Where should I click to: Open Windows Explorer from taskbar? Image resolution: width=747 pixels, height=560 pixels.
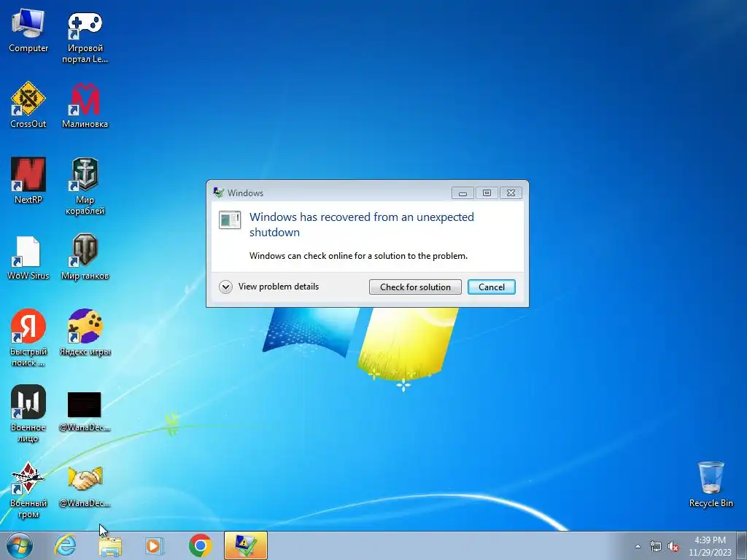110,545
